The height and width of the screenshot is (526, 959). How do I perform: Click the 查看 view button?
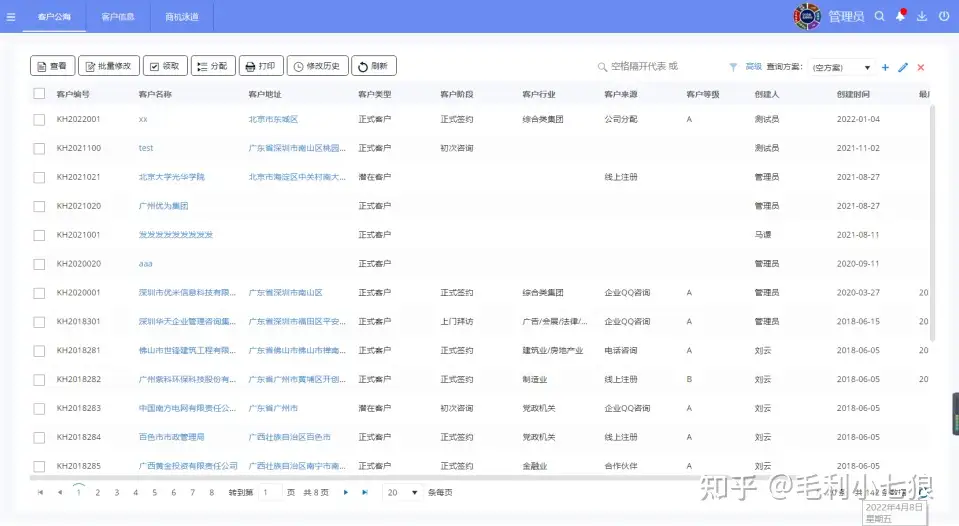[53, 66]
